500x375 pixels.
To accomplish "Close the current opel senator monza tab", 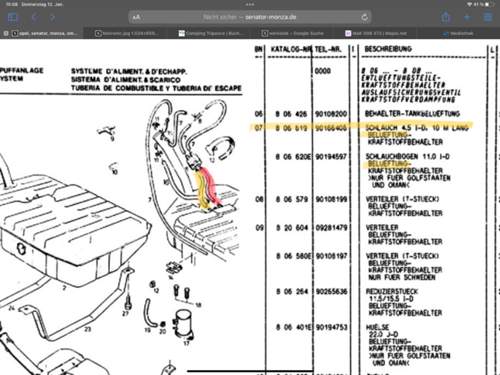I will pos(6,33).
